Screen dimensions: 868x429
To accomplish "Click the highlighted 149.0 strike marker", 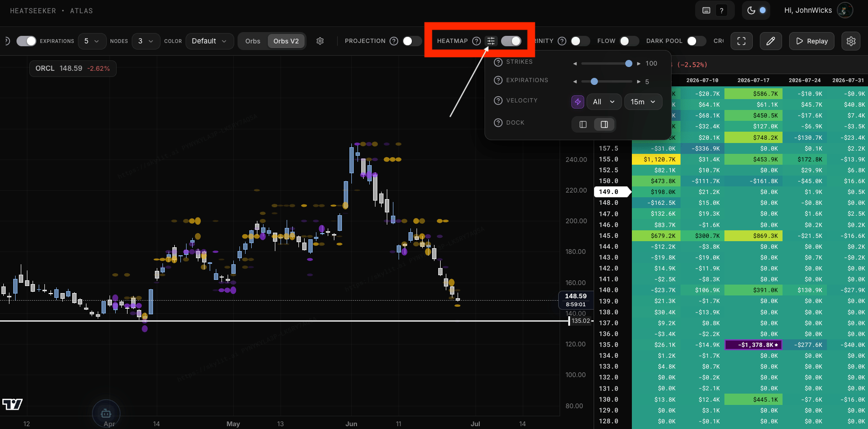I will [x=612, y=192].
